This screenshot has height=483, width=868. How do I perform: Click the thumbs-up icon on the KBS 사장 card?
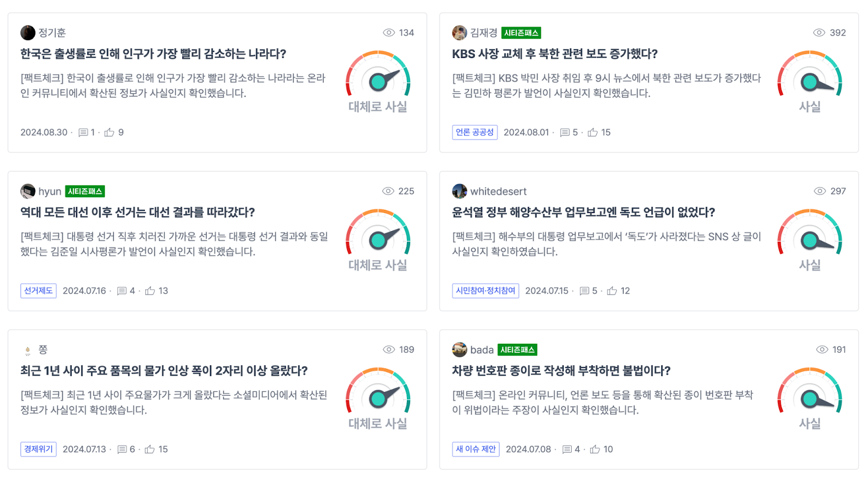click(x=592, y=132)
